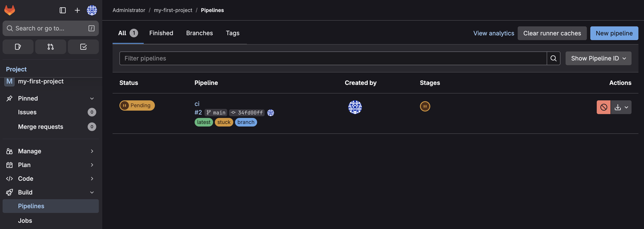The image size is (644, 229).
Task: Click the New pipeline button
Action: click(614, 33)
